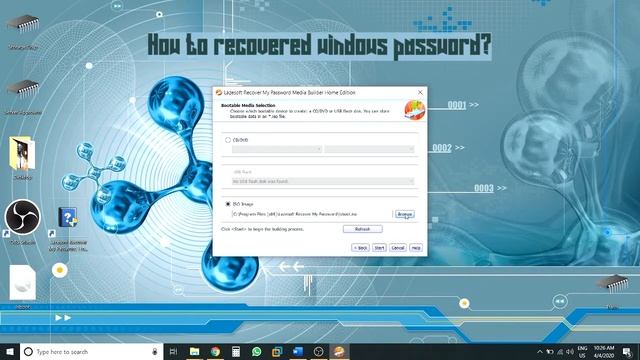The image size is (640, 360).
Task: Click the Refresh button
Action: click(362, 229)
